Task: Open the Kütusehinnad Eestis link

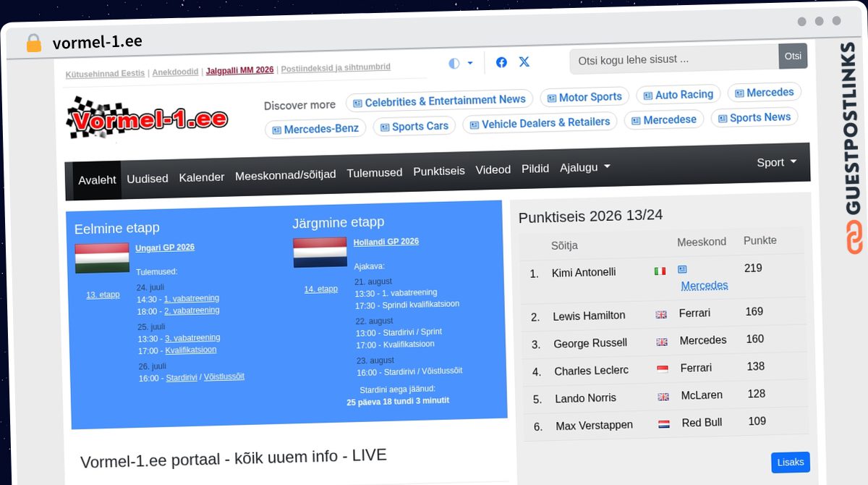Action: tap(105, 74)
